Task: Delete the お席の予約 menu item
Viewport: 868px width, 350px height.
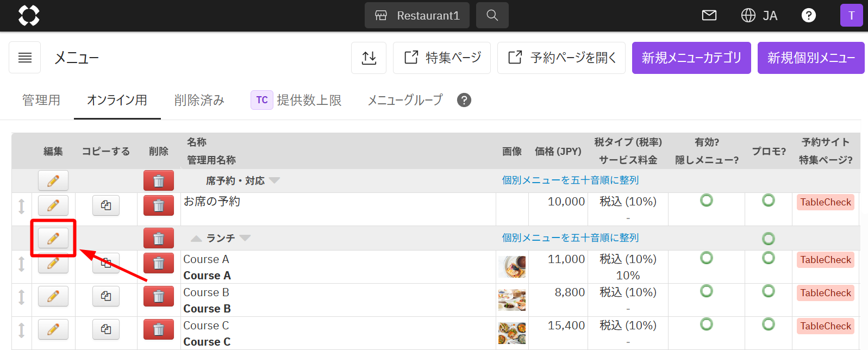Action: point(159,205)
